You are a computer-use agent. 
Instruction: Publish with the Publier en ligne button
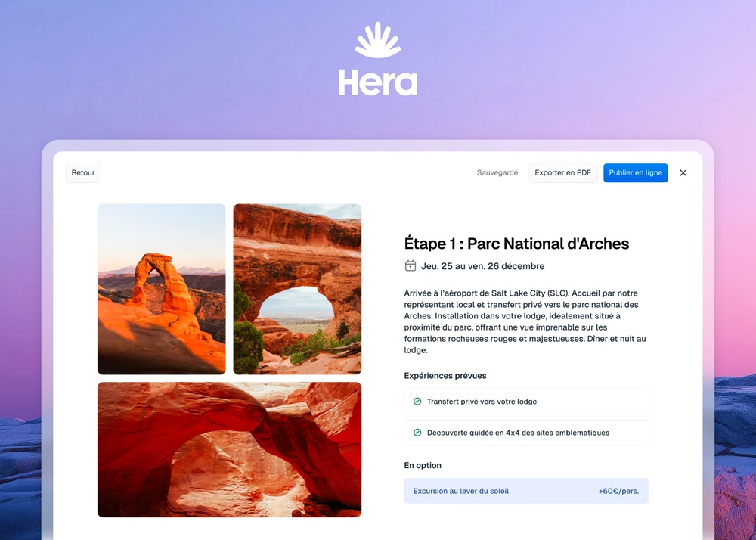click(x=636, y=172)
